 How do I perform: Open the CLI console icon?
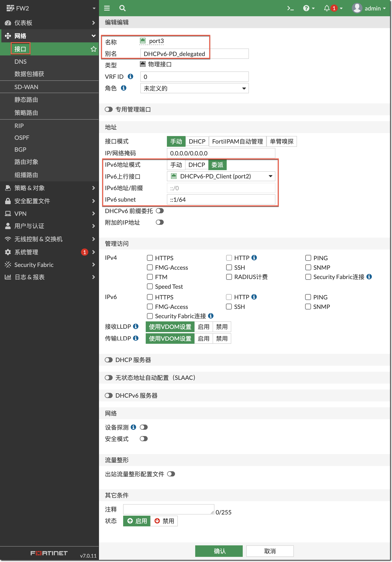(290, 8)
